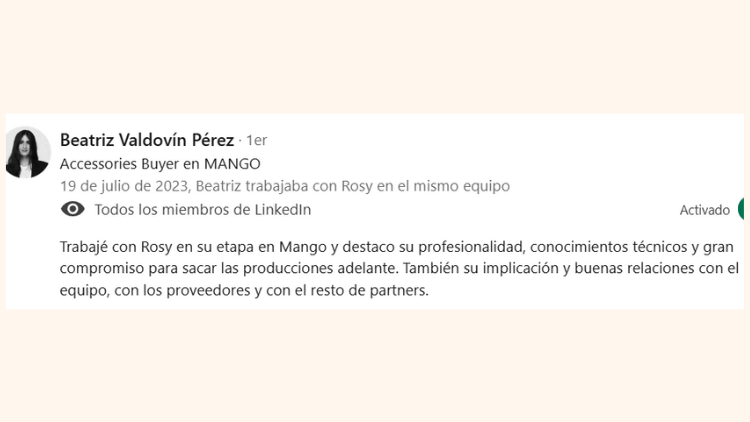Click the word MANGO in the headline
The width and height of the screenshot is (750, 422).
pyautogui.click(x=232, y=164)
